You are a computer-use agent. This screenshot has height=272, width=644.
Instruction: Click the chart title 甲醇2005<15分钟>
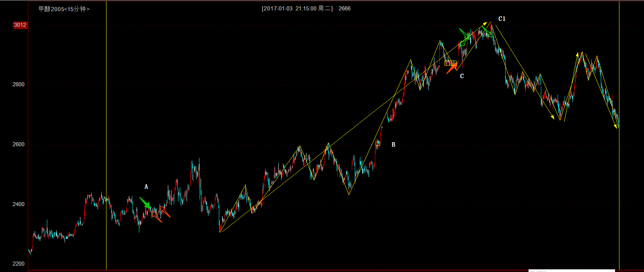point(64,9)
